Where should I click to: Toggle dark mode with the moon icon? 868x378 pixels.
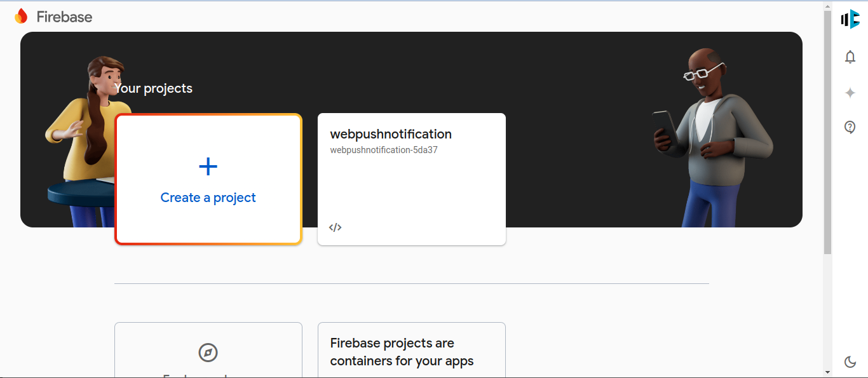point(850,362)
